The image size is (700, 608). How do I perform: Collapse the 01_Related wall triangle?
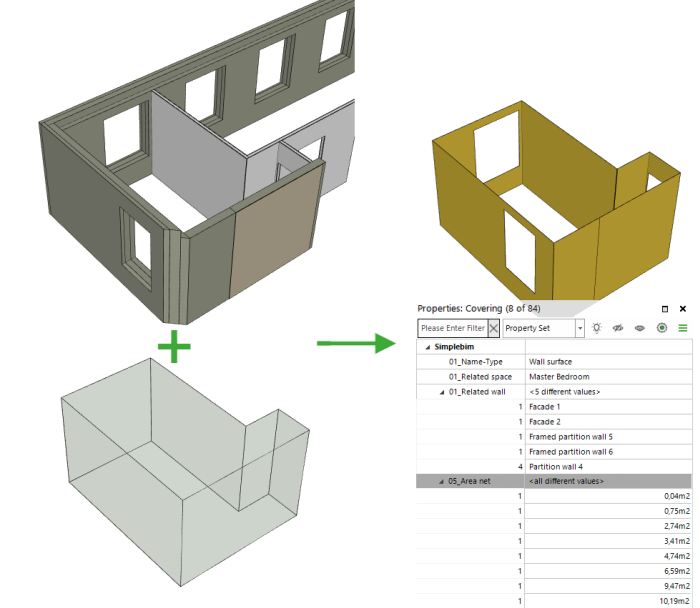442,392
